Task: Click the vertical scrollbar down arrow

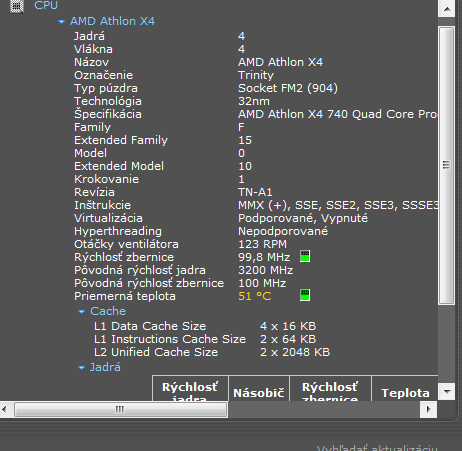Action: [x=447, y=391]
